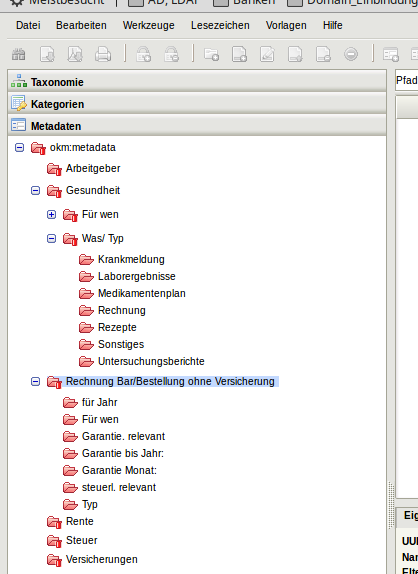Image resolution: width=418 pixels, height=574 pixels.
Task: Click the cancel checkout document icon
Action: pyautogui.click(x=323, y=55)
